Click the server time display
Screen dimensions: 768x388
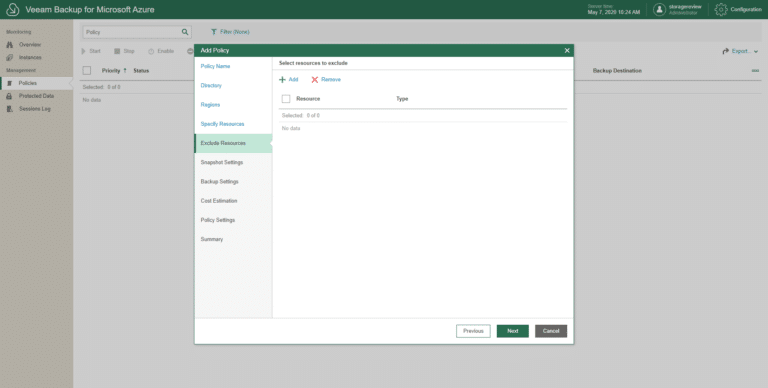614,9
